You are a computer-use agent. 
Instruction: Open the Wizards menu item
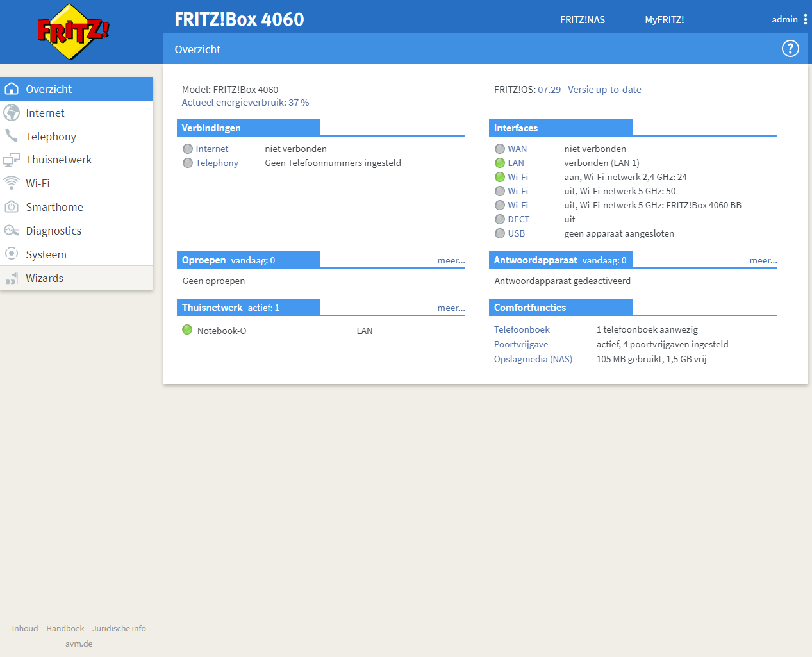tap(77, 278)
